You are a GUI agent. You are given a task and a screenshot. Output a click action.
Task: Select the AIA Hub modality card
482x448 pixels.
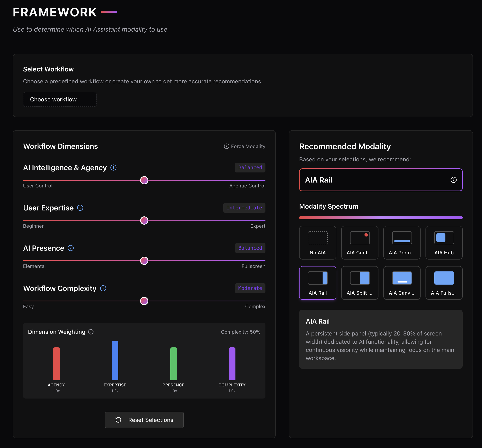point(444,242)
